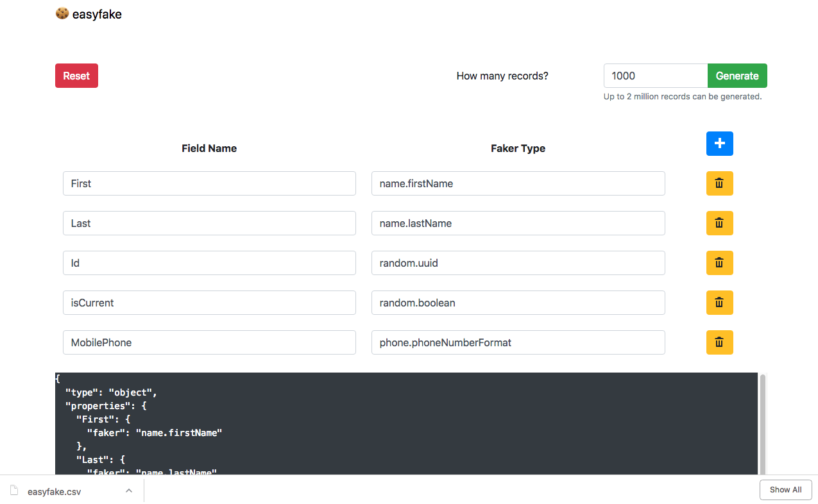This screenshot has height=504, width=818.
Task: Click the easyfake cookie logo icon
Action: click(x=62, y=13)
